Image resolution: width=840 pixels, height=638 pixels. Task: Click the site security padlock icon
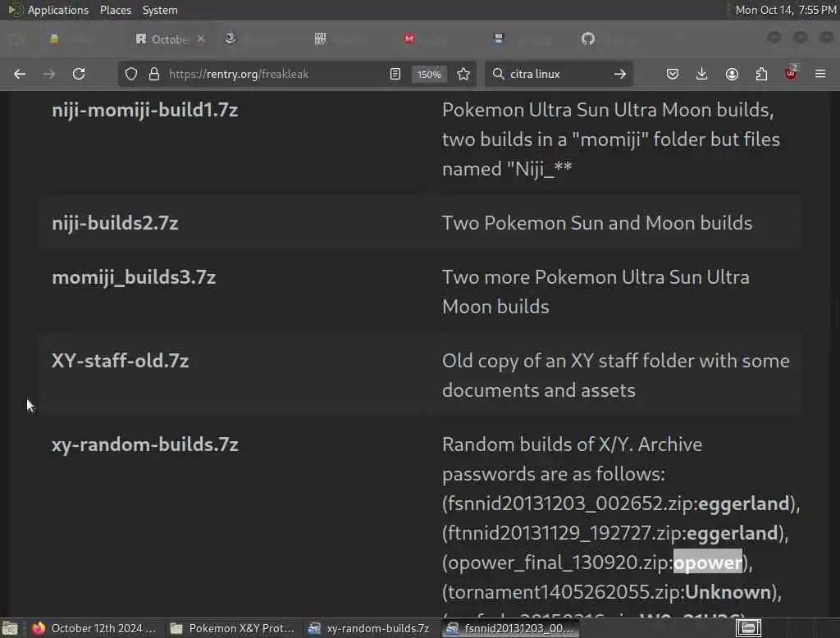[154, 74]
